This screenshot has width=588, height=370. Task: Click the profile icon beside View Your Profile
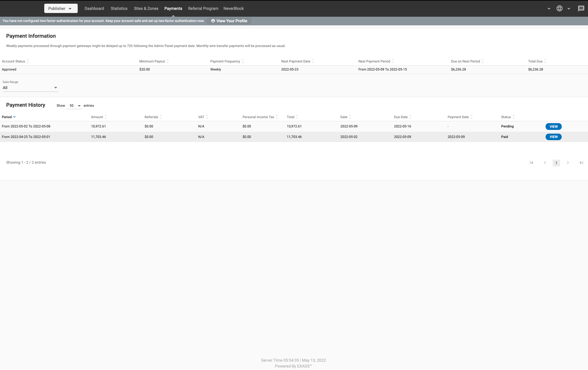(213, 21)
